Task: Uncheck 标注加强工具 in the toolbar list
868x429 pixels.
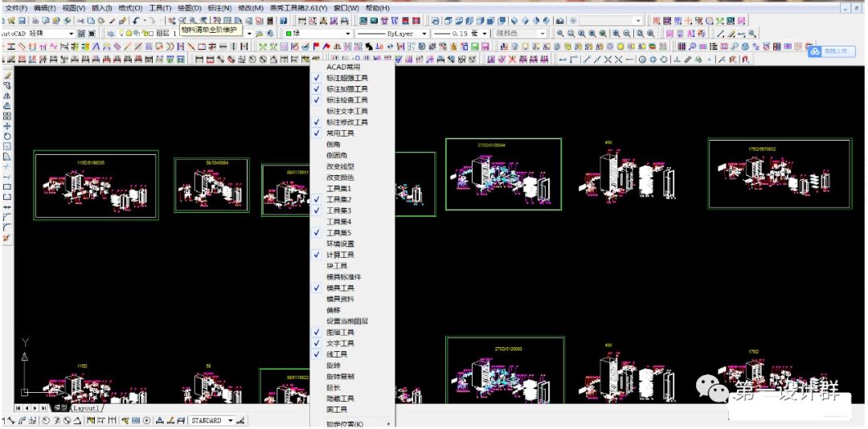Action: (x=351, y=88)
